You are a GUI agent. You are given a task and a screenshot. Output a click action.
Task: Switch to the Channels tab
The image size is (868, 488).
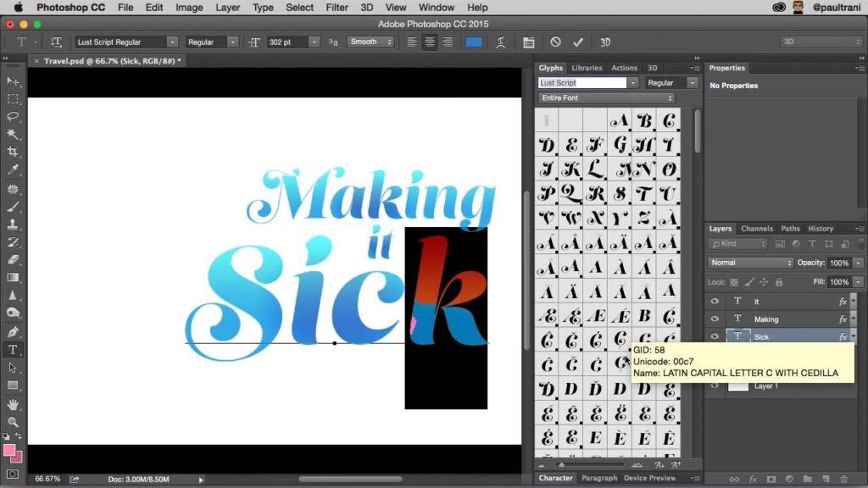(x=756, y=229)
